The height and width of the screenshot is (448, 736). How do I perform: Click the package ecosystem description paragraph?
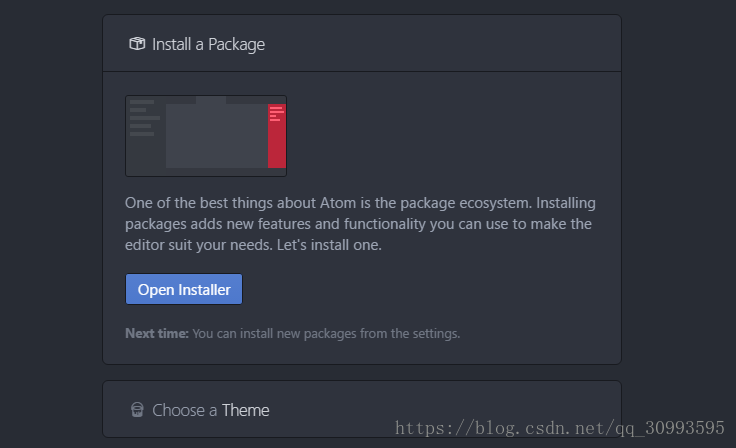(x=360, y=224)
